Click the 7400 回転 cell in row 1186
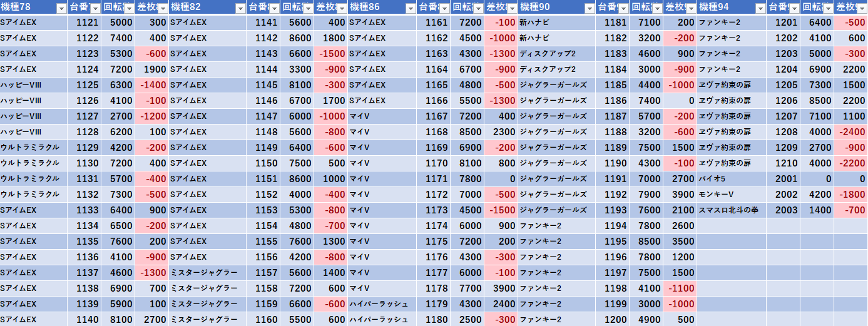 point(646,101)
